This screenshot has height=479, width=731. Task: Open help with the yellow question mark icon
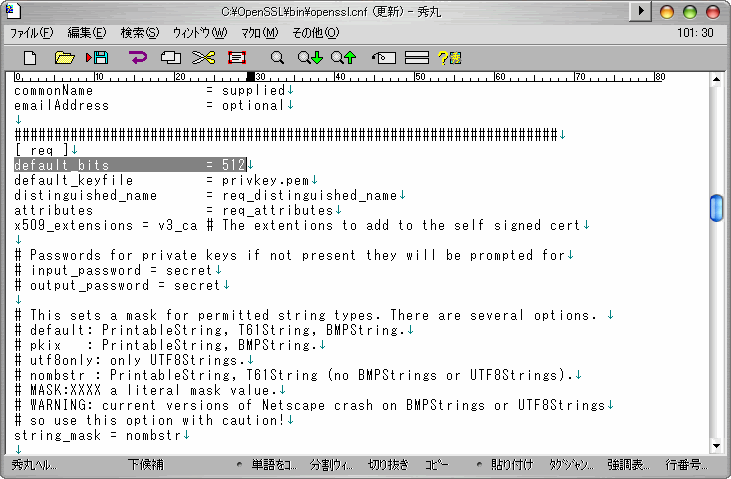(x=450, y=58)
